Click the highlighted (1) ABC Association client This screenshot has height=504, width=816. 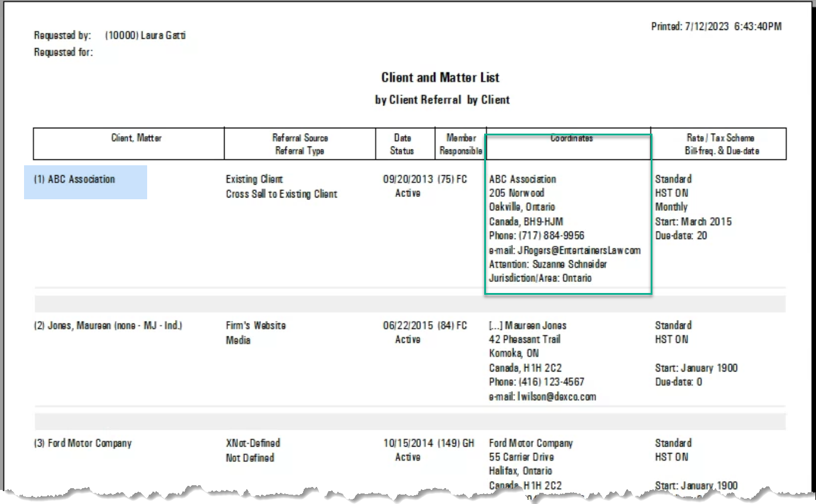point(74,179)
